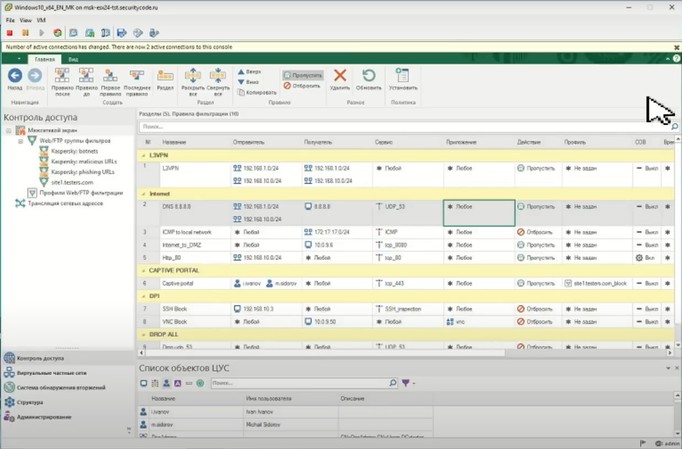The width and height of the screenshot is (682, 449).
Task: Collapse the DPI section header
Action: 144,296
